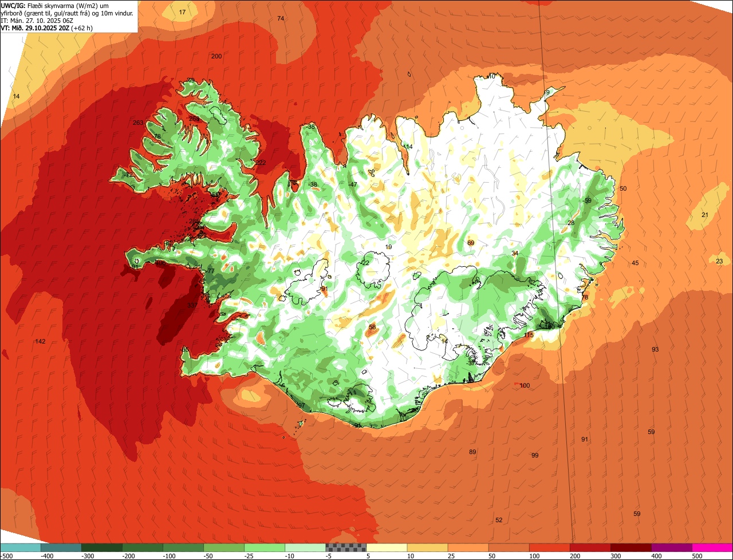Click the '-300' legend label
The width and height of the screenshot is (733, 560).
point(88,556)
